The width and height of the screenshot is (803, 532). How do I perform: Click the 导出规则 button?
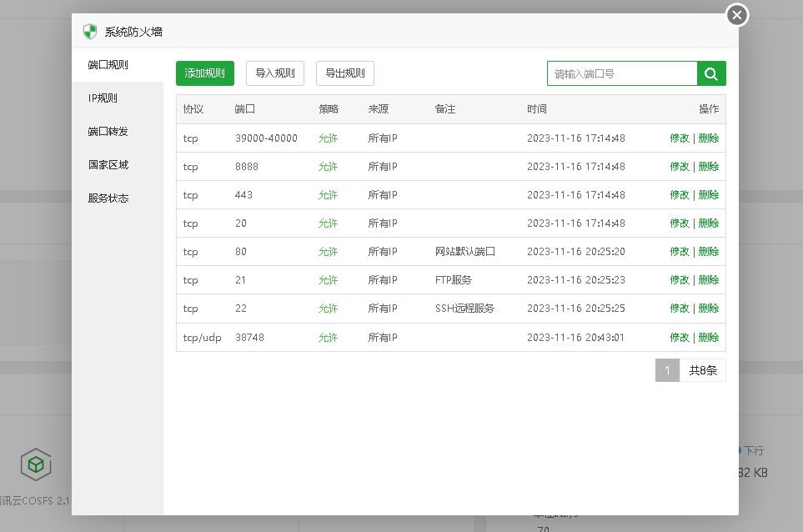[344, 73]
